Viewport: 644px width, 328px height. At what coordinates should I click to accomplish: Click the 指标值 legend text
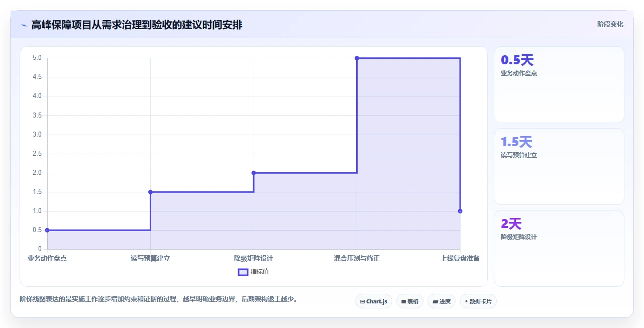[260, 272]
